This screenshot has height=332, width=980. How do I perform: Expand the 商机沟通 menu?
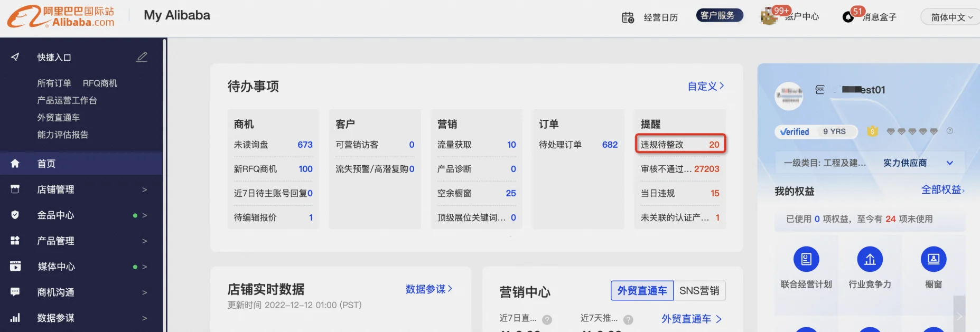pyautogui.click(x=145, y=292)
